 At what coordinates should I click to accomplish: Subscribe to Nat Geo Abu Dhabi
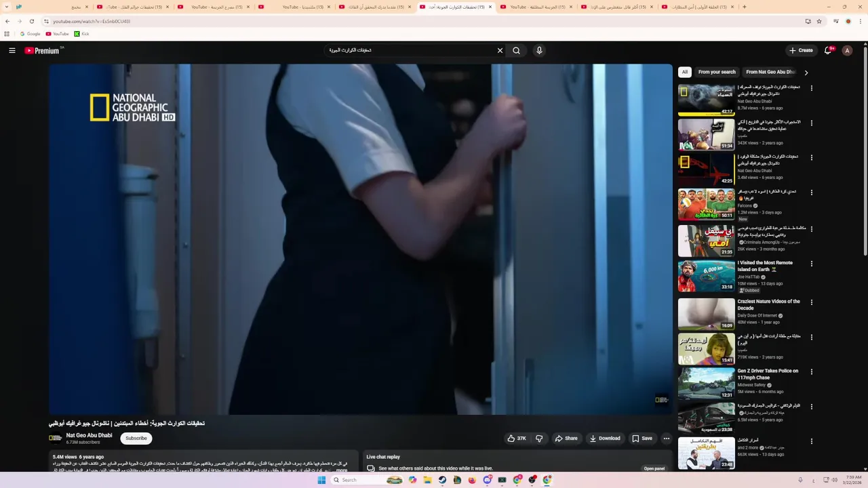(136, 439)
